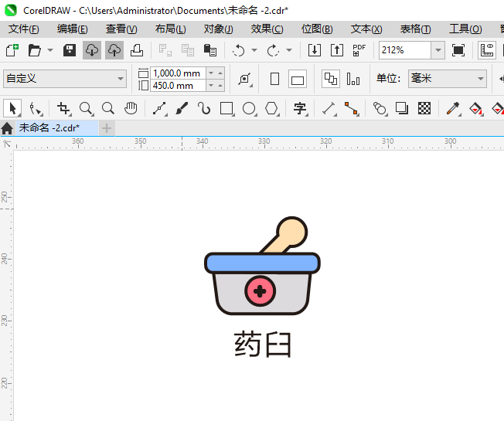Open the 编辑(E) menu
This screenshot has height=421, width=504.
pos(73,29)
